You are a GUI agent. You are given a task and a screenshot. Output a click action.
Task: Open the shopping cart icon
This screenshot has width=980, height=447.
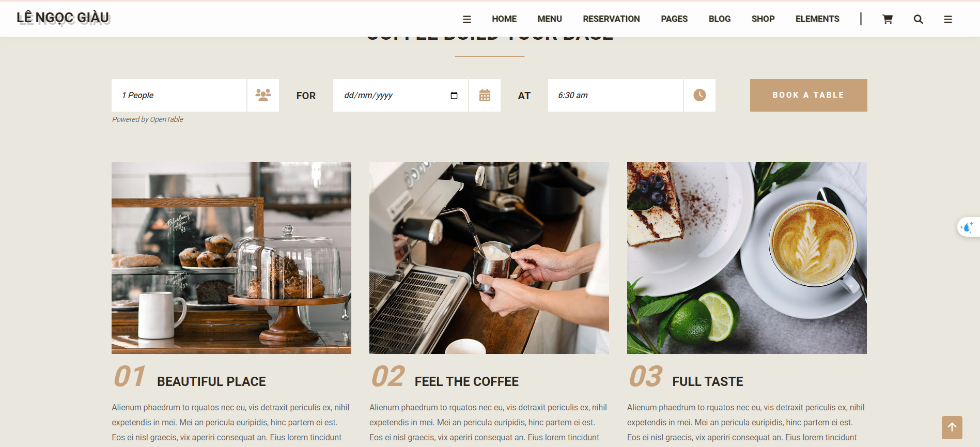click(888, 19)
